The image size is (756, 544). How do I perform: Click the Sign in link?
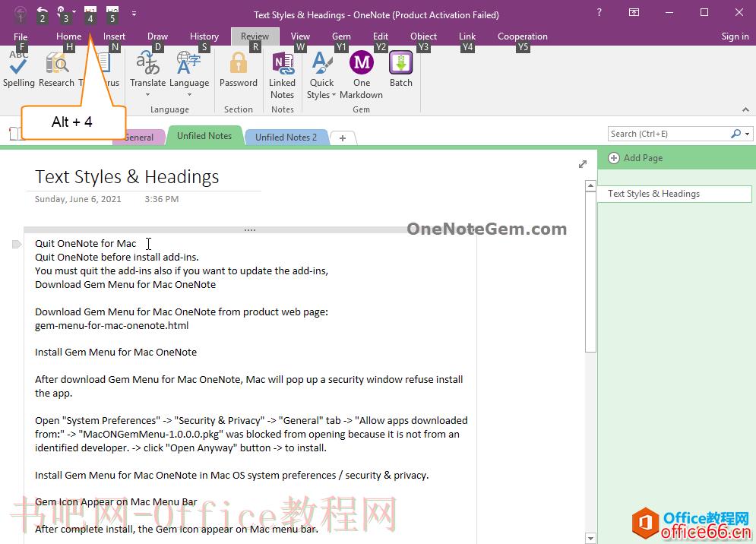click(735, 36)
